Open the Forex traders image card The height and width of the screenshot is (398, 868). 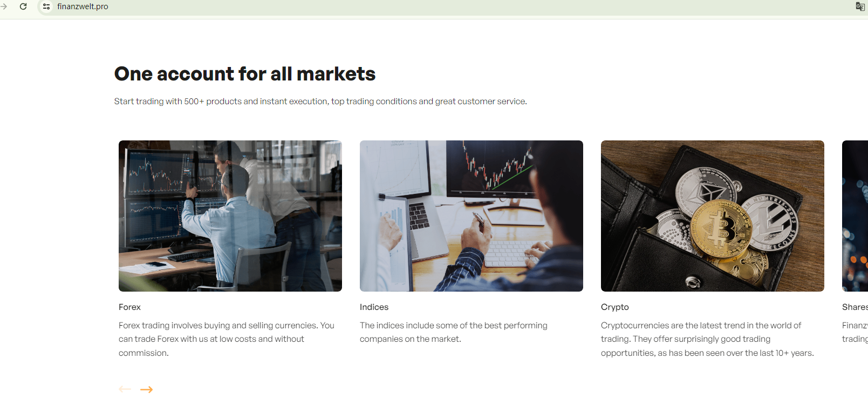230,216
